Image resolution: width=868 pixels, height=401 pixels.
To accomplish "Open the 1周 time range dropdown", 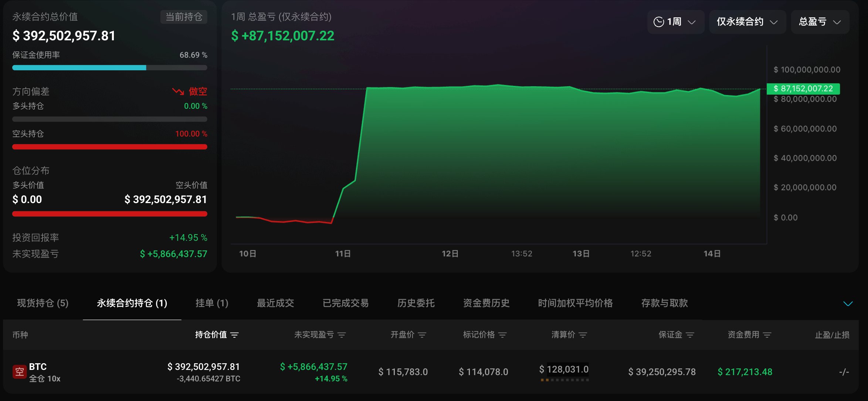I will [x=675, y=22].
